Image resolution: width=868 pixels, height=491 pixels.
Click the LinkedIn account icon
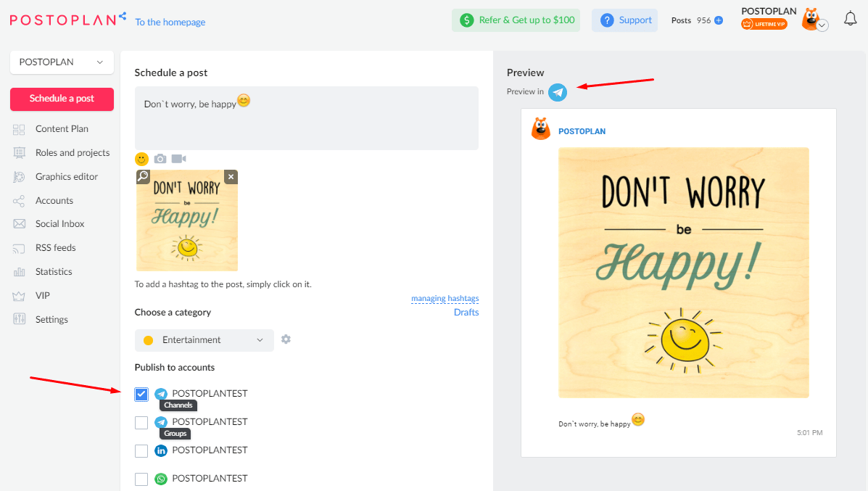click(x=161, y=450)
